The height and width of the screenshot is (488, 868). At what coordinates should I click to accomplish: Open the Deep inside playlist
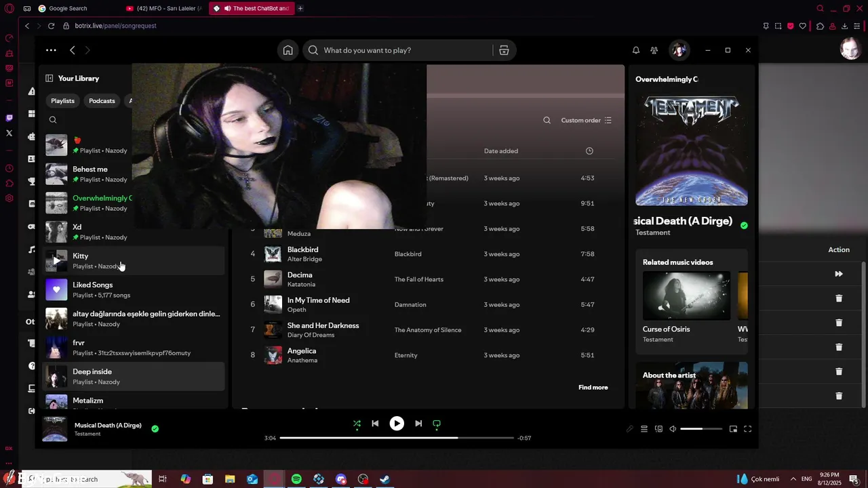pos(134,376)
